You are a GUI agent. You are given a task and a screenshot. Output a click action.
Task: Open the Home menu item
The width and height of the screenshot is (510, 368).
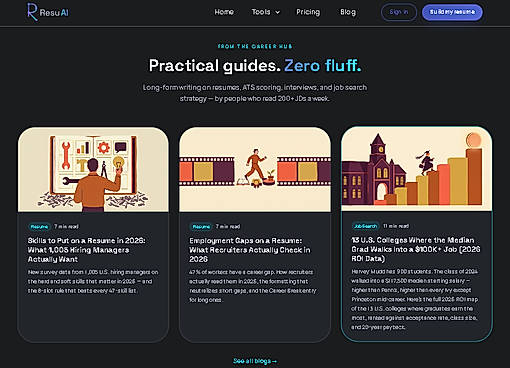pyautogui.click(x=224, y=12)
